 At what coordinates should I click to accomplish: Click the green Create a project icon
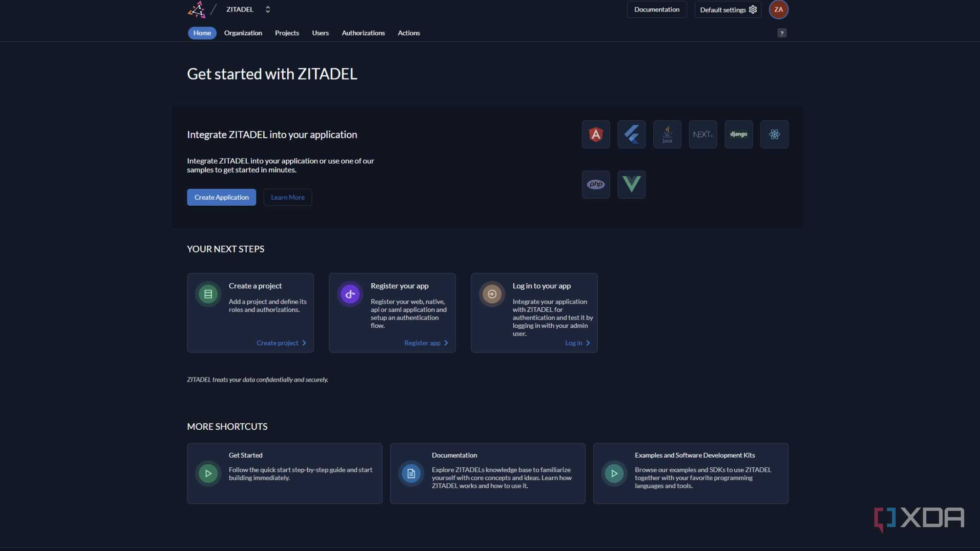click(208, 294)
